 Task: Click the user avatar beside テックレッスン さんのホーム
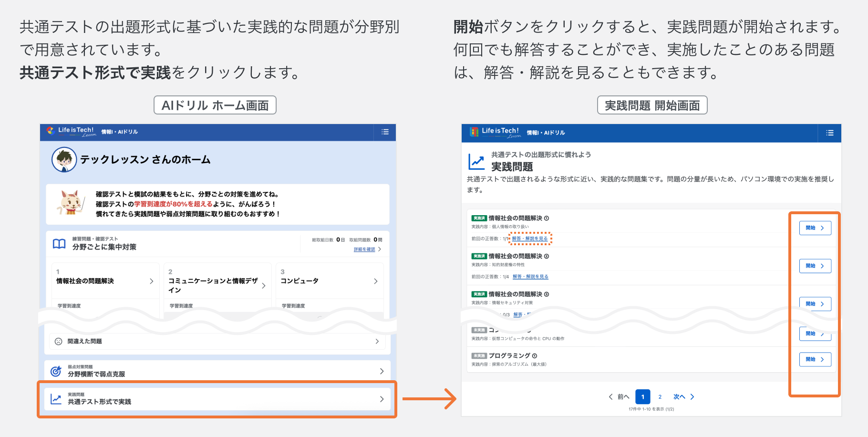[x=64, y=160]
